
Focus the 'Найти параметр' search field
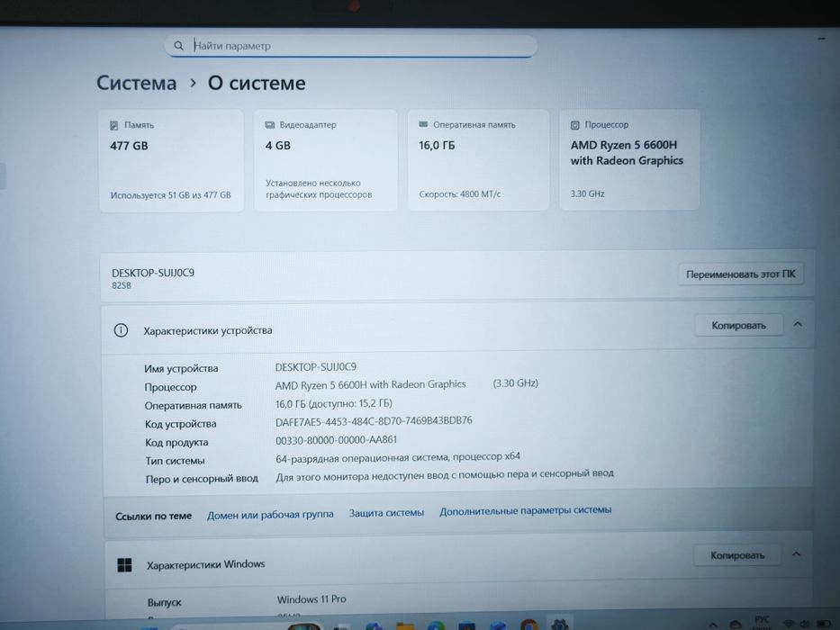[x=351, y=46]
